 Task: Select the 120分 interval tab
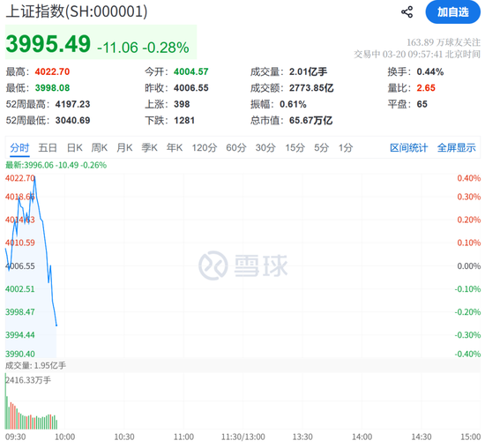point(205,147)
